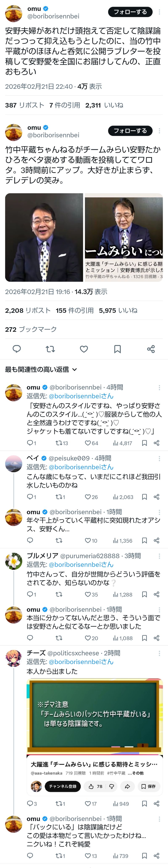168x868 pixels.
Task: Repost プルメリア's reply
Action: [x=59, y=594]
